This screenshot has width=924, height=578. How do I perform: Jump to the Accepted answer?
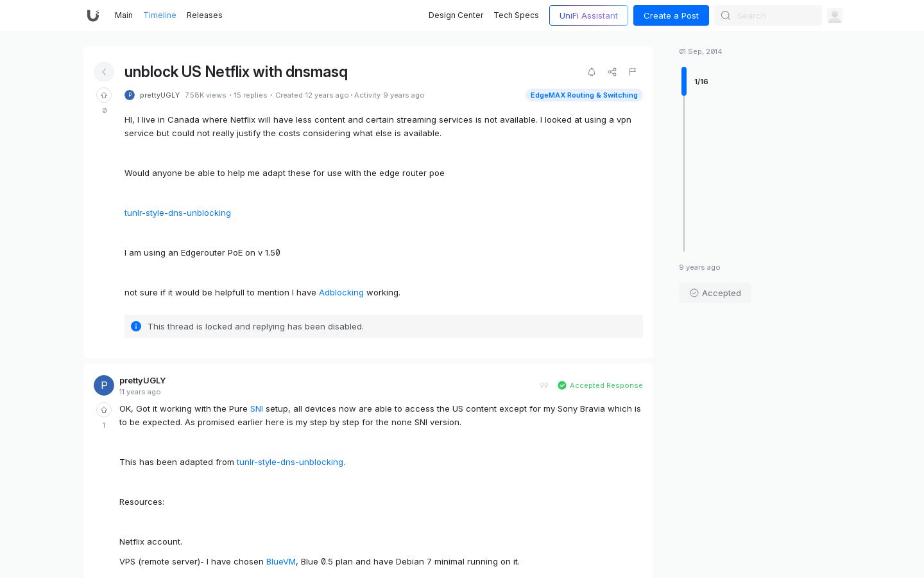tap(715, 293)
